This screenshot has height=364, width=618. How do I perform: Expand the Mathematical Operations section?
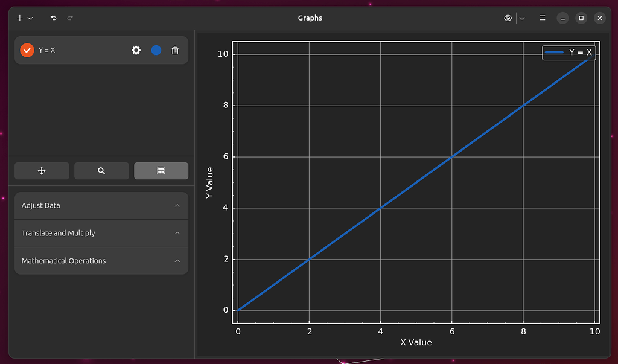(x=101, y=261)
